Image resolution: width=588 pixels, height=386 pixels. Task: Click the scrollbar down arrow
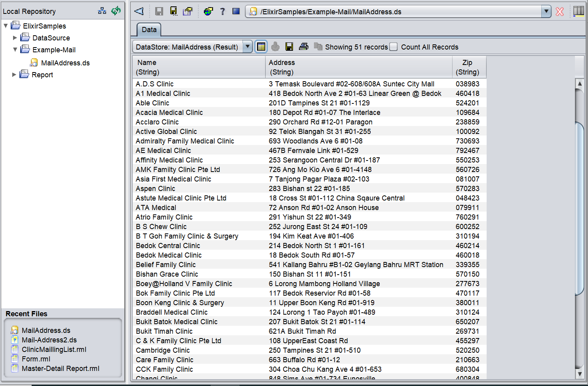coord(579,374)
